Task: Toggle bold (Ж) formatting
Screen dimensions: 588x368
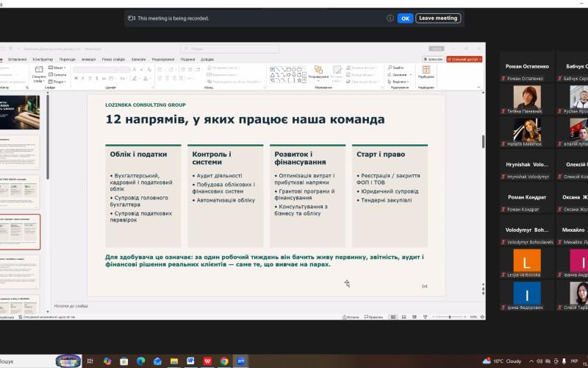Action: 76,78
